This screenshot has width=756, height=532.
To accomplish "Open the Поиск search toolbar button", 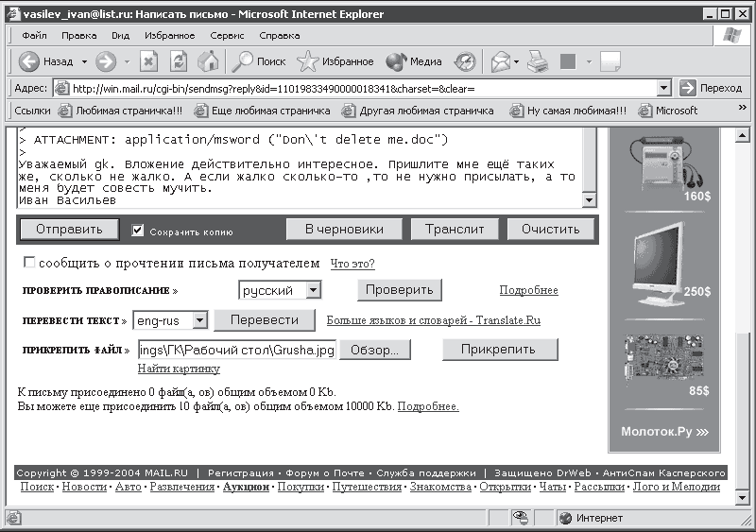I will (259, 61).
